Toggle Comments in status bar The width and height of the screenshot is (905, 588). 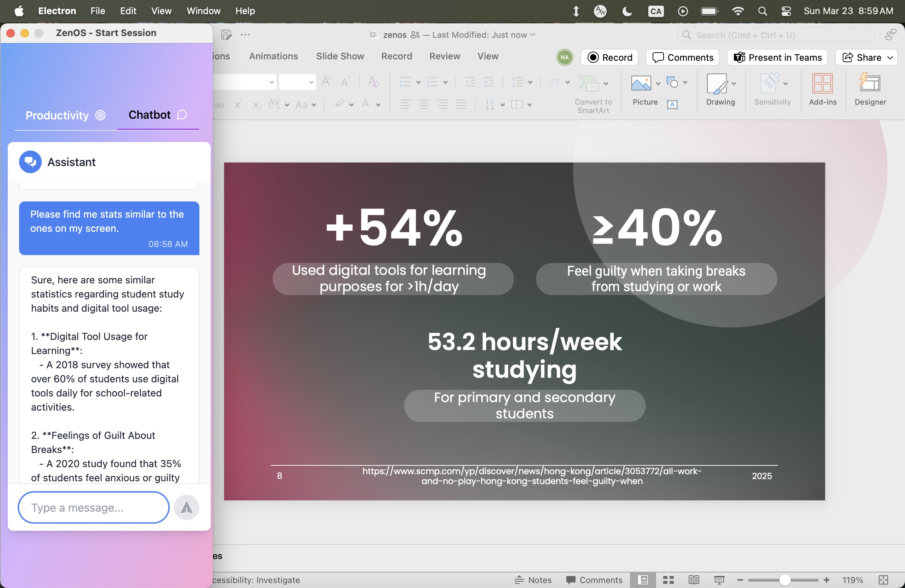coord(594,580)
